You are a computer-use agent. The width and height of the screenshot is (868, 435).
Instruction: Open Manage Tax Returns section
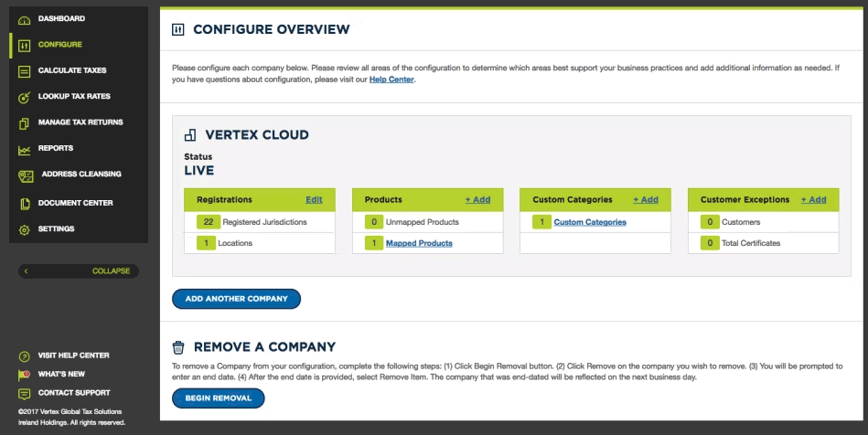point(80,122)
